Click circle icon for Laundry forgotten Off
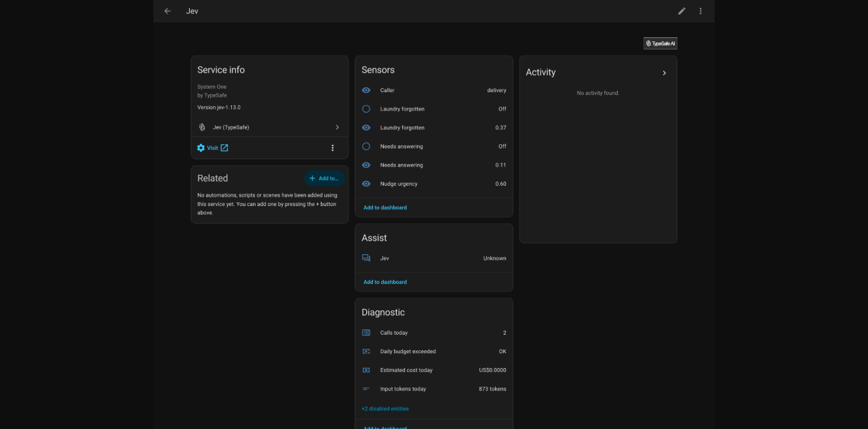This screenshot has height=429, width=868. click(366, 108)
